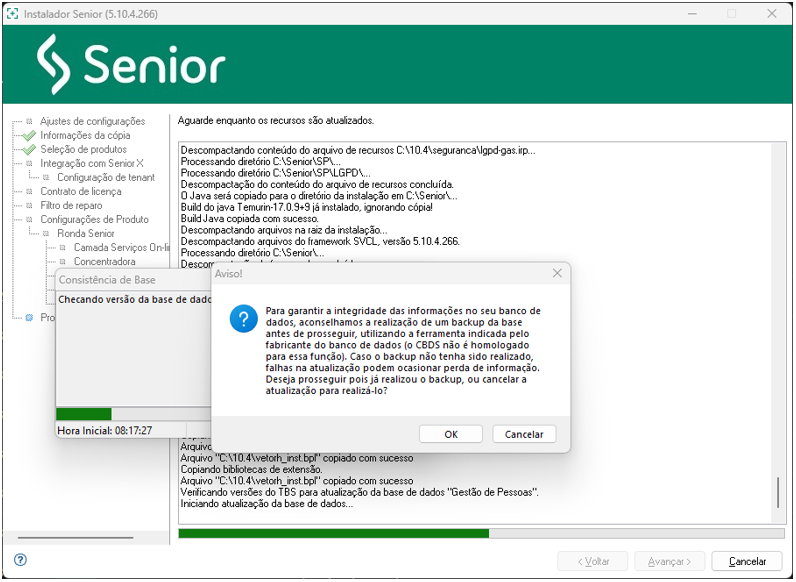Screen dimensions: 796x582
Task: Click the disabled Avançar button
Action: pos(669,561)
